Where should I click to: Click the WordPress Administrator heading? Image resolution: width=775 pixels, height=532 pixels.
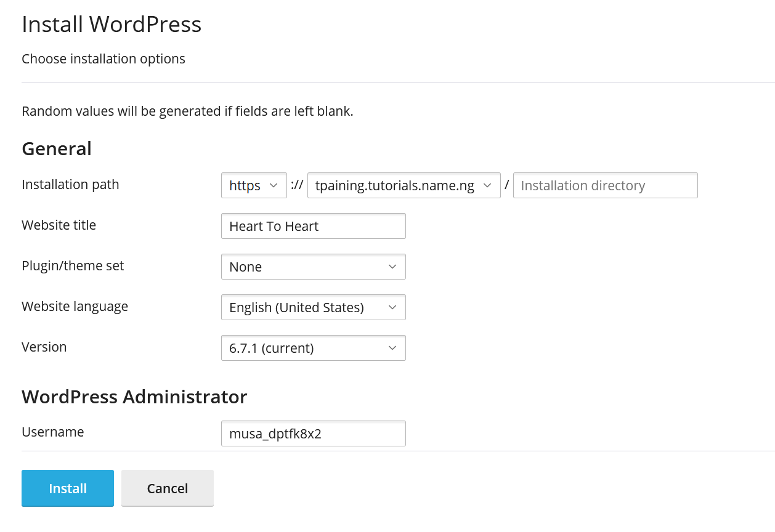[x=134, y=397]
